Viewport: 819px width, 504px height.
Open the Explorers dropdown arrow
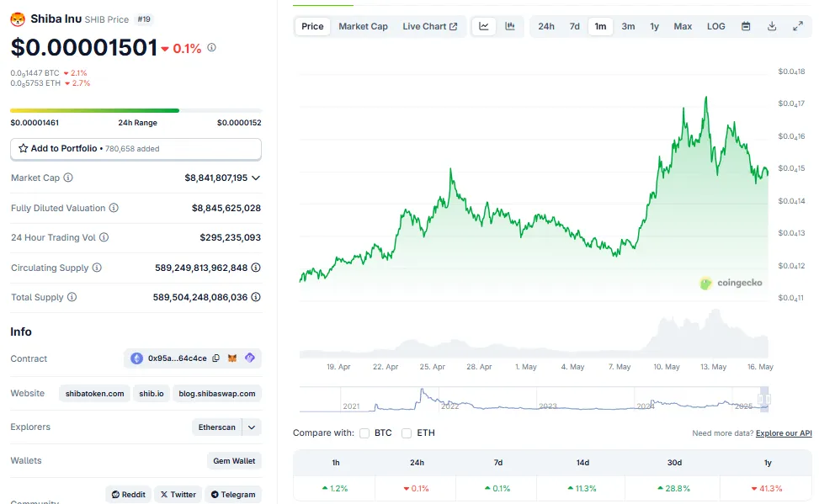[x=252, y=427]
